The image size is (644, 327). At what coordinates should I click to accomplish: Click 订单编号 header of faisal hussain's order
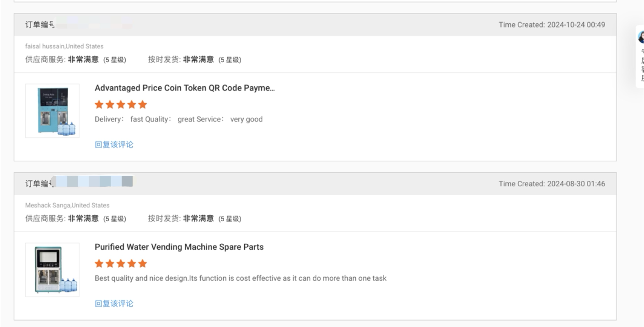(40, 25)
